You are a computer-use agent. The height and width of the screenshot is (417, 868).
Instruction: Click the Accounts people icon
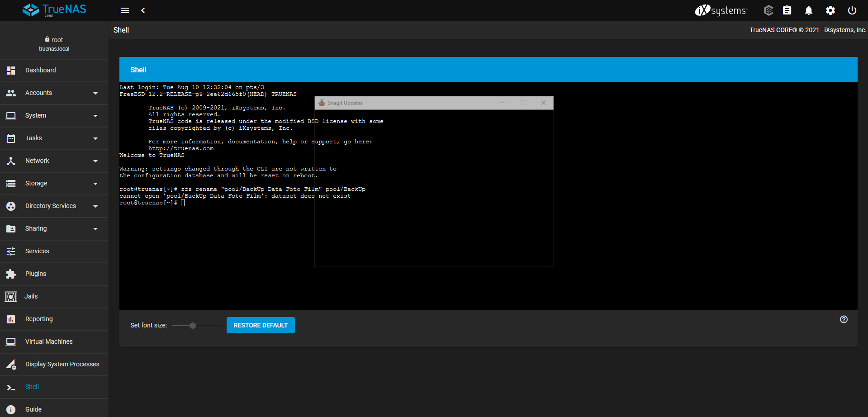11,93
